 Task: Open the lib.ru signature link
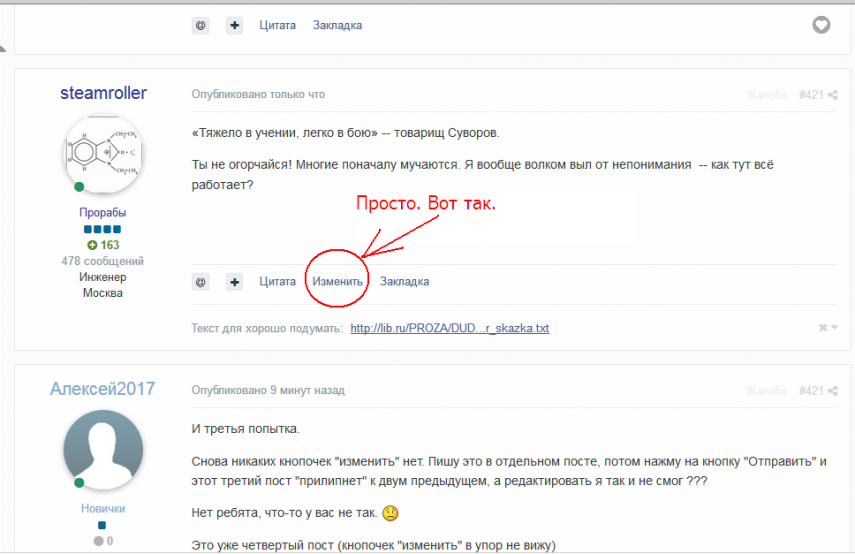(x=449, y=328)
